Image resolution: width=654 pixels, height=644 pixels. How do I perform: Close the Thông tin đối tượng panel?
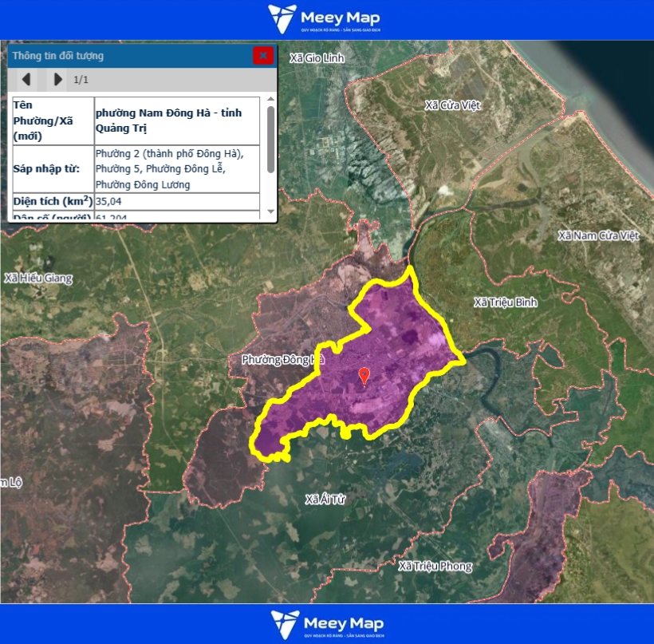click(262, 55)
